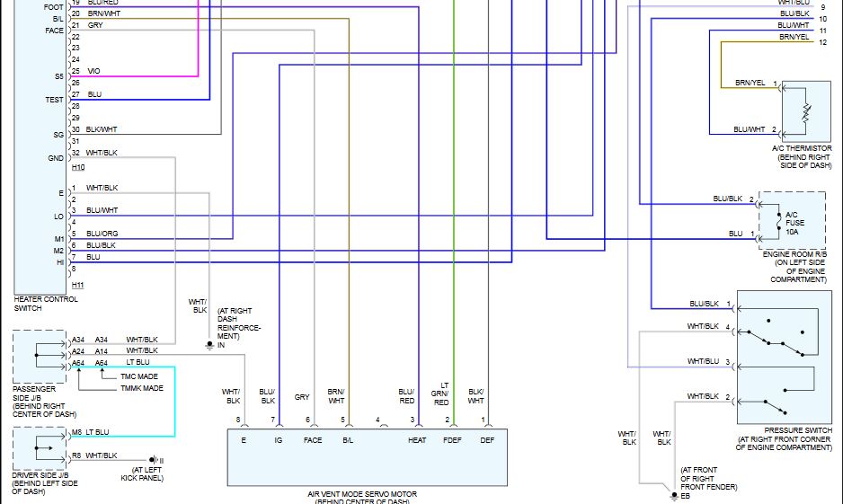Click the A/C thermistor component box

click(806, 111)
